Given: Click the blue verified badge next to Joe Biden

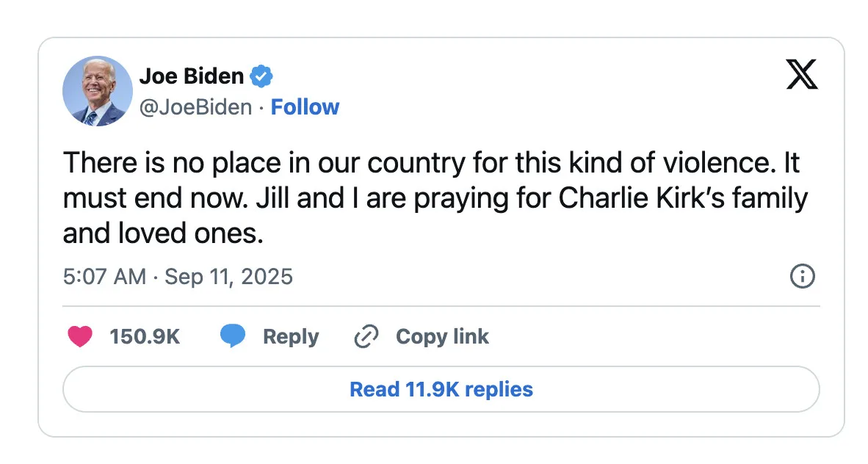Looking at the screenshot, I should [x=261, y=76].
